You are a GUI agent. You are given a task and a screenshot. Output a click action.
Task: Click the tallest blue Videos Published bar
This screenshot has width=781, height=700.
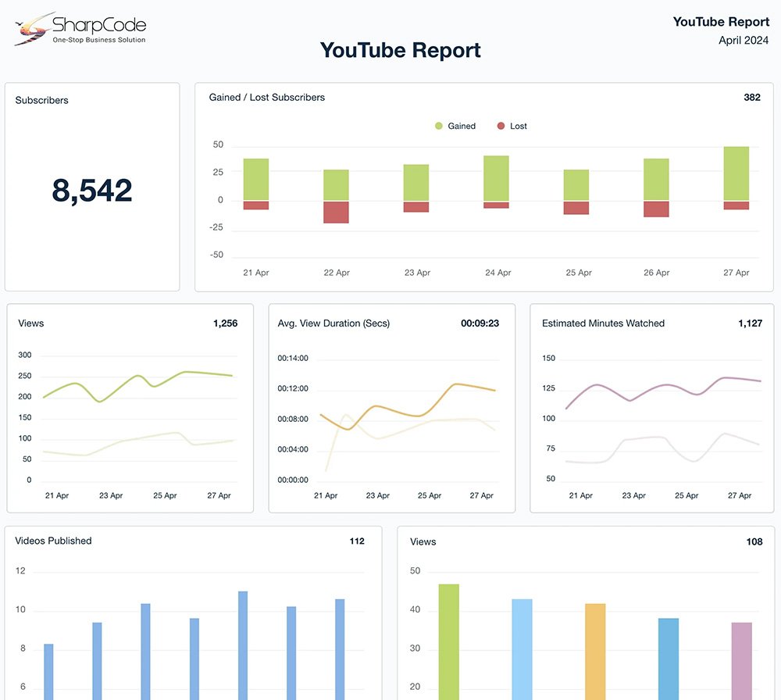coord(243,645)
